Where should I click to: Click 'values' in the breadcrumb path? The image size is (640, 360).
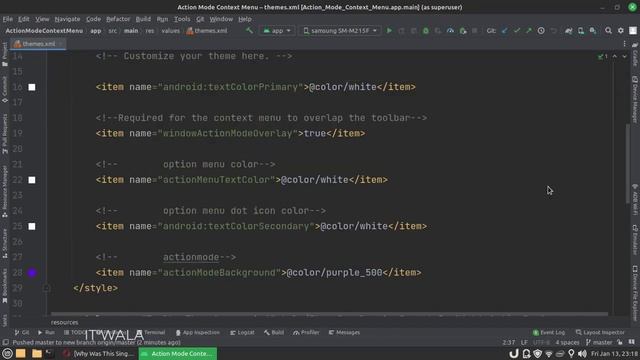click(x=170, y=31)
